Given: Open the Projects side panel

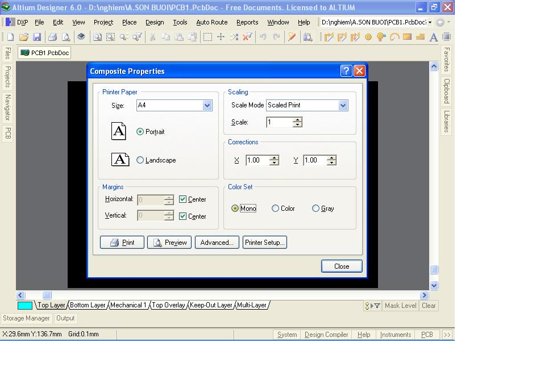Looking at the screenshot, I should click(7, 77).
